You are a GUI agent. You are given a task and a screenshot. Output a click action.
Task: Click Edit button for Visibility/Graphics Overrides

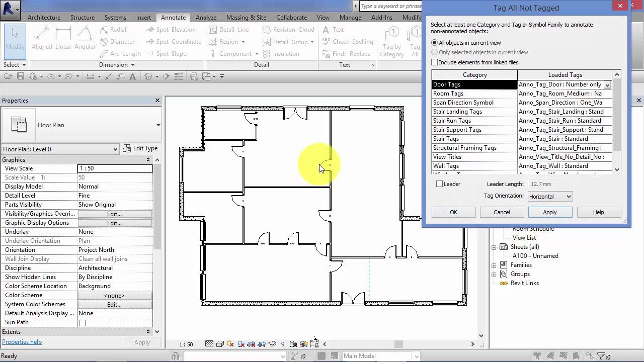pos(115,214)
